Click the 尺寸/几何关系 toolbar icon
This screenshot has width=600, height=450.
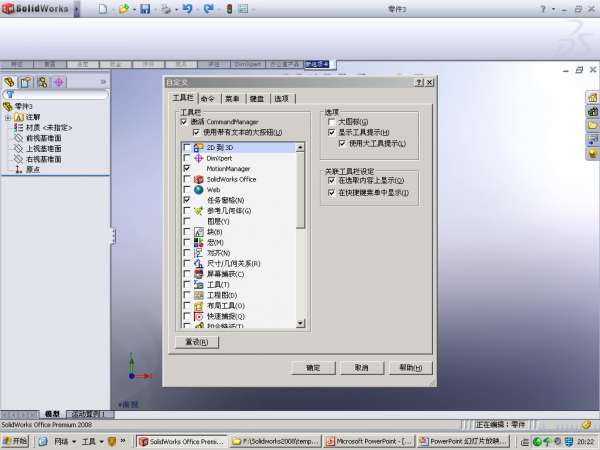199,263
